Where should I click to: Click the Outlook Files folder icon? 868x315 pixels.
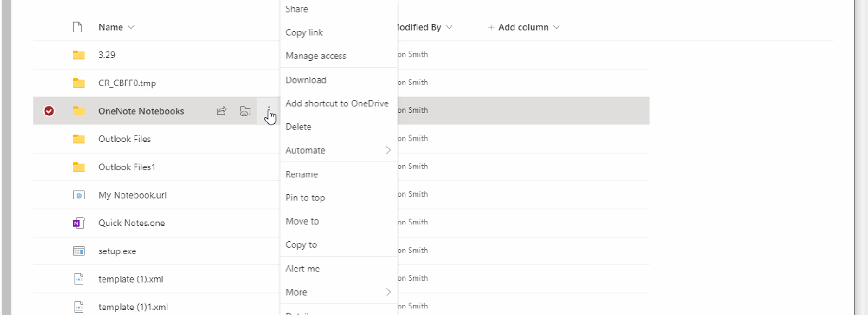point(79,139)
